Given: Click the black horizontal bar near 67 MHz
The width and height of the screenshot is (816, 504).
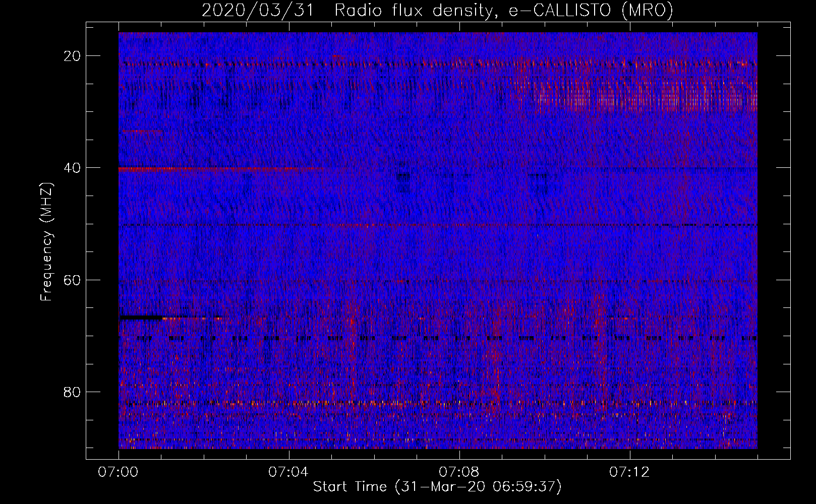Looking at the screenshot, I should pyautogui.click(x=141, y=318).
